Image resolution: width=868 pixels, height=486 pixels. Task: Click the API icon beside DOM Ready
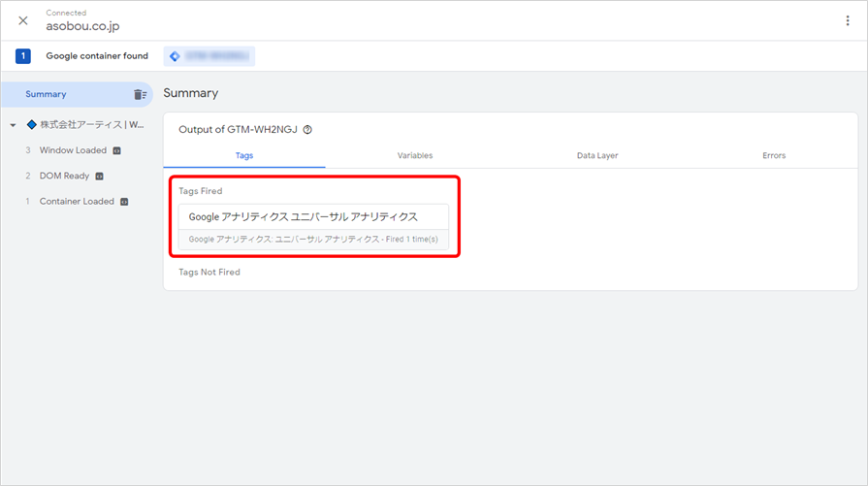pyautogui.click(x=100, y=176)
